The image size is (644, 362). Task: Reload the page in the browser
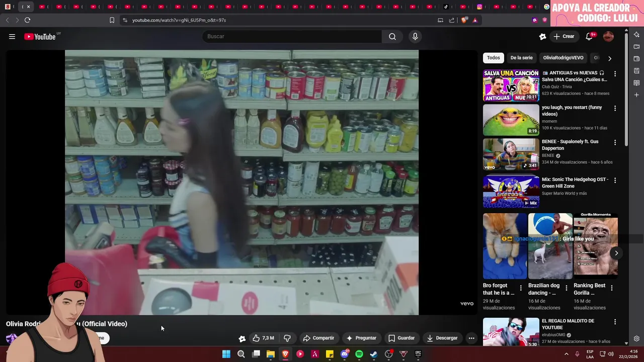(27, 20)
